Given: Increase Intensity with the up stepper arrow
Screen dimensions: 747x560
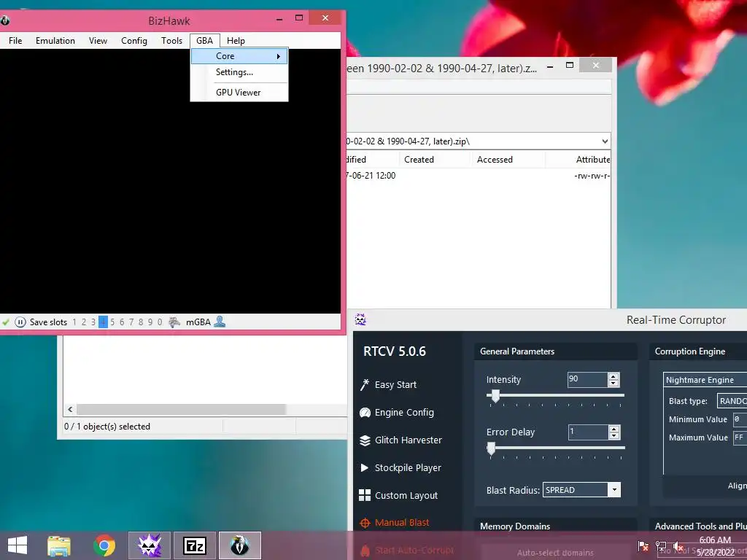Looking at the screenshot, I should click(x=614, y=376).
